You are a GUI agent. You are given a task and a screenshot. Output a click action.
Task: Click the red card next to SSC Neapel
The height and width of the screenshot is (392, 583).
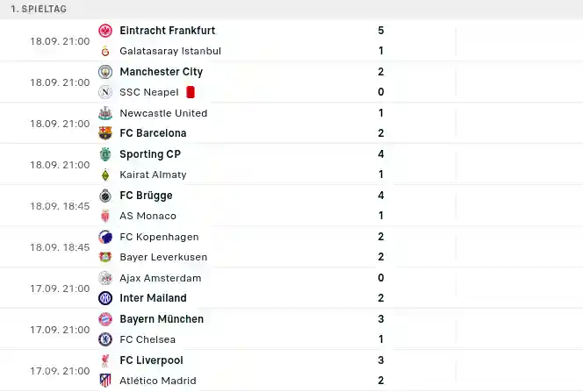coord(191,92)
